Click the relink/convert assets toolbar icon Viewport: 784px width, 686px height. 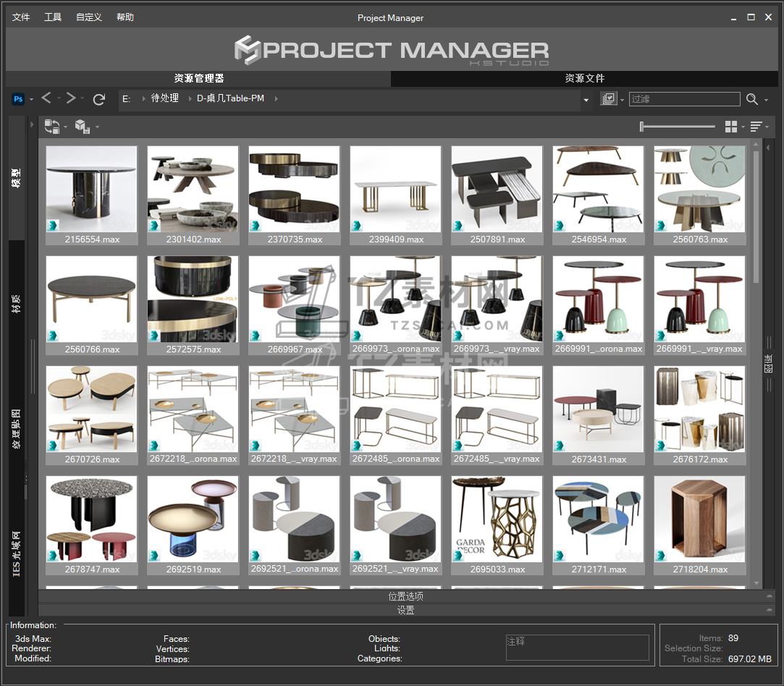51,127
